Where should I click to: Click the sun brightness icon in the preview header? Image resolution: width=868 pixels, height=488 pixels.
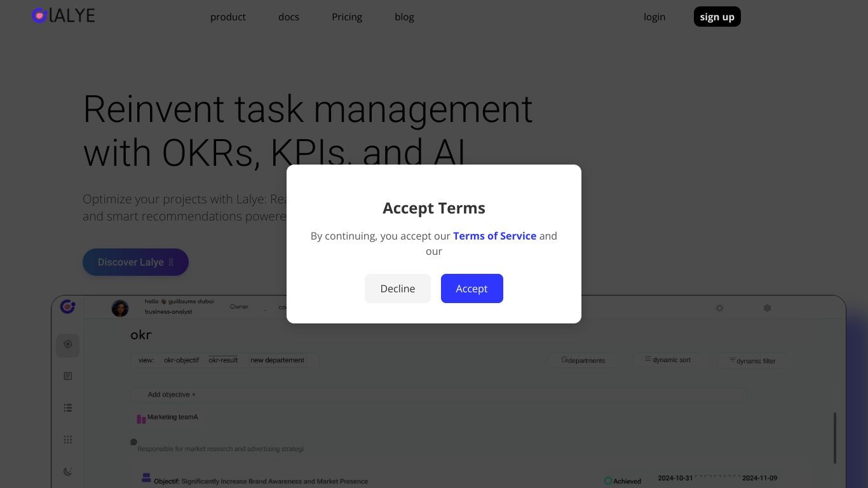[x=720, y=308]
